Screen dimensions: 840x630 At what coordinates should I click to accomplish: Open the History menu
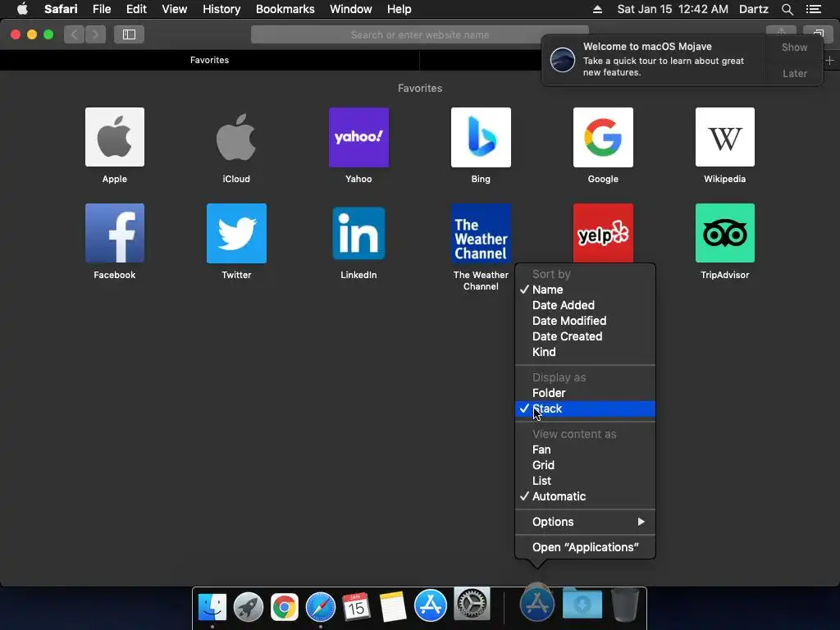tap(221, 9)
